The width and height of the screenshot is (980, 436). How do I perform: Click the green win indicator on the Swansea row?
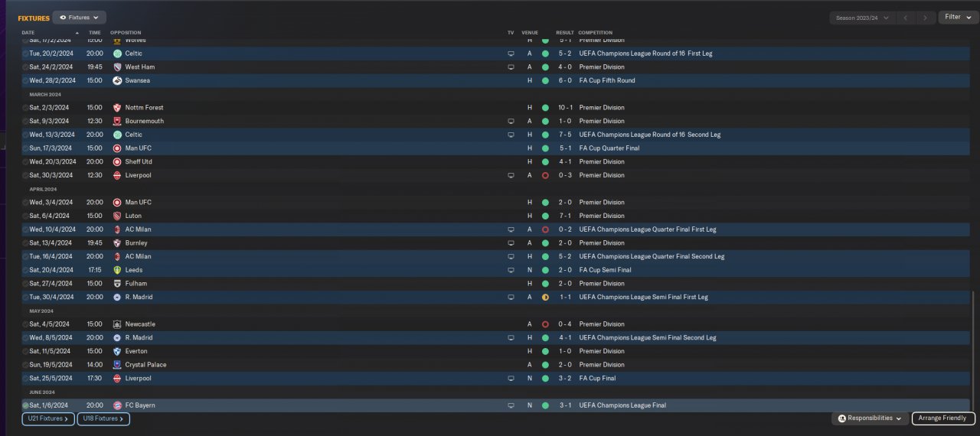coord(545,80)
